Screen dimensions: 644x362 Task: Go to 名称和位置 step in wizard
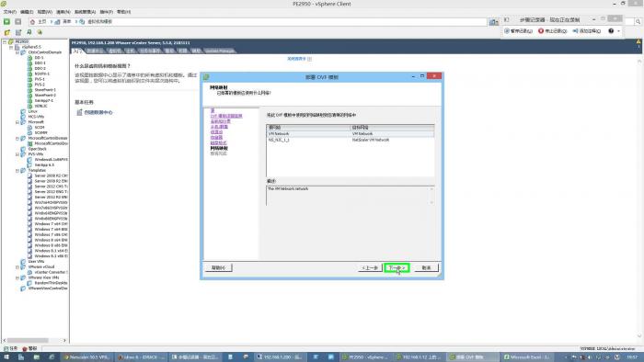[221, 121]
